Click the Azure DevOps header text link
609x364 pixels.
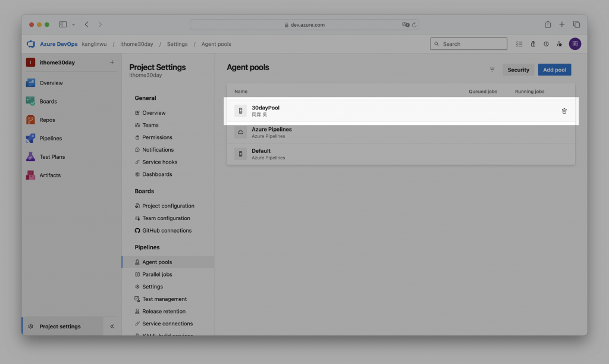(59, 44)
